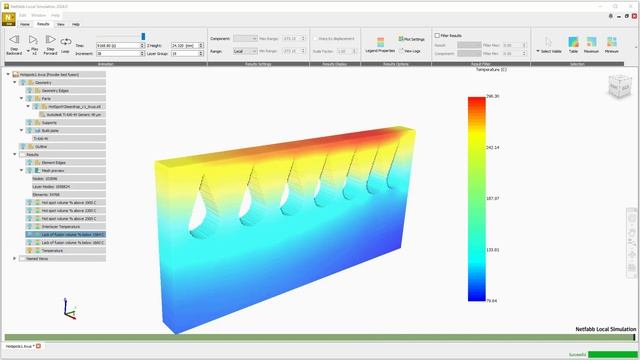Collapse the Parts tree node
Viewport: 640px width, 360px height.
pyautogui.click(x=22, y=98)
